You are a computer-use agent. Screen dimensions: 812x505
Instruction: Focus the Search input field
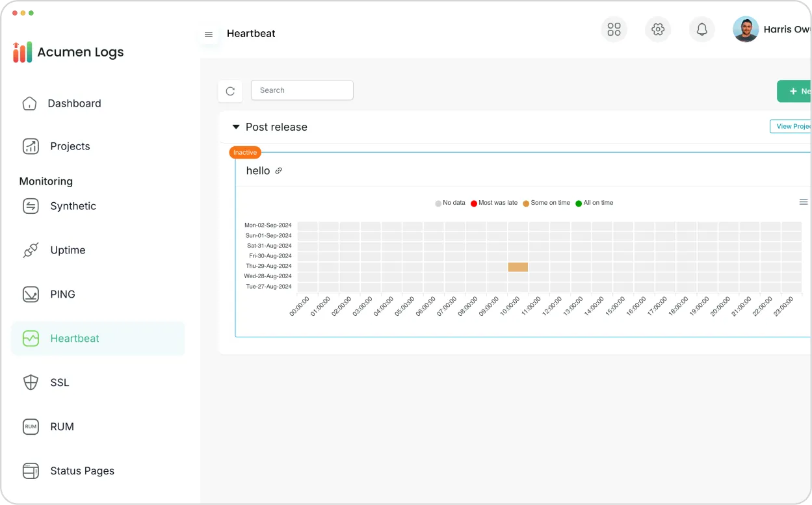click(x=302, y=90)
